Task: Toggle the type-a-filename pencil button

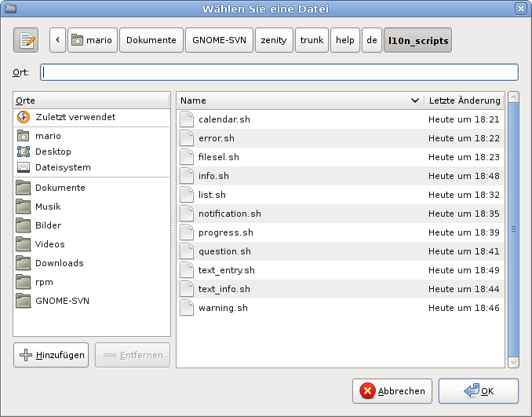Action: click(x=26, y=40)
